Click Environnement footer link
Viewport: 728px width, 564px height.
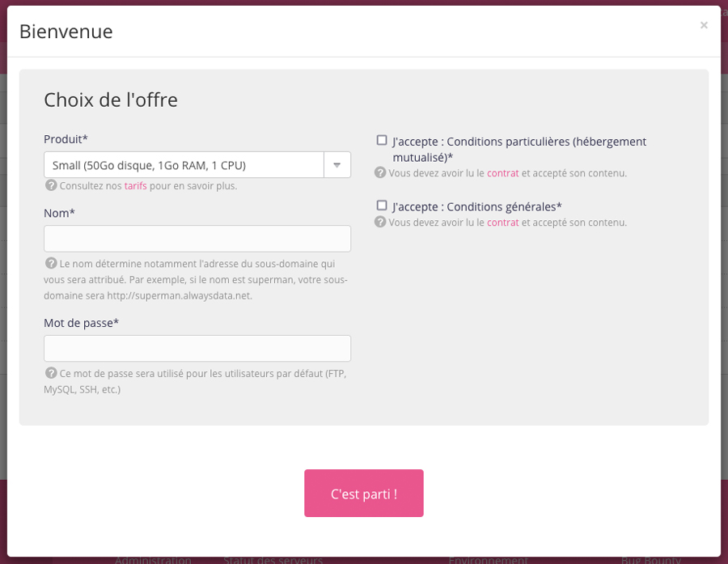click(489, 560)
